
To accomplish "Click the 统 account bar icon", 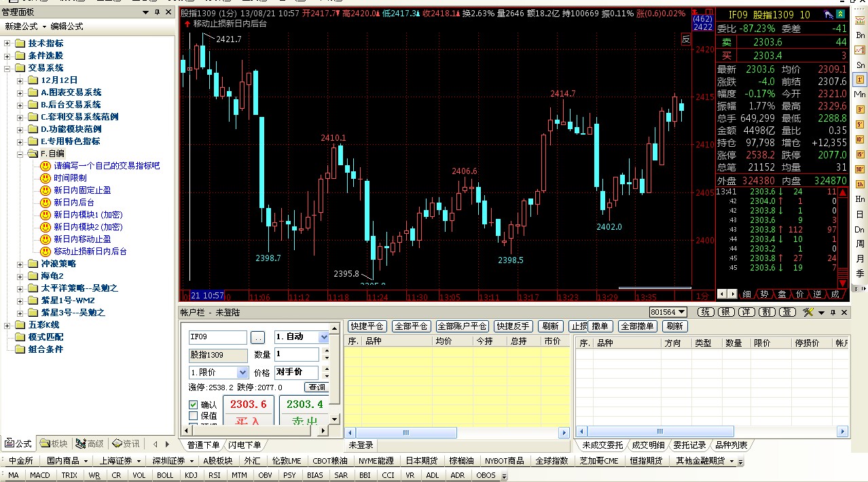I will [x=707, y=312].
